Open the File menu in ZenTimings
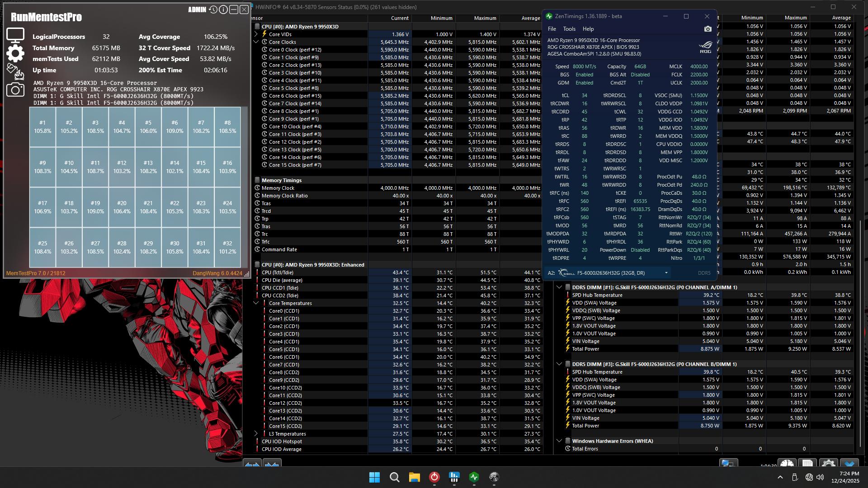The width and height of the screenshot is (868, 488). tap(552, 29)
